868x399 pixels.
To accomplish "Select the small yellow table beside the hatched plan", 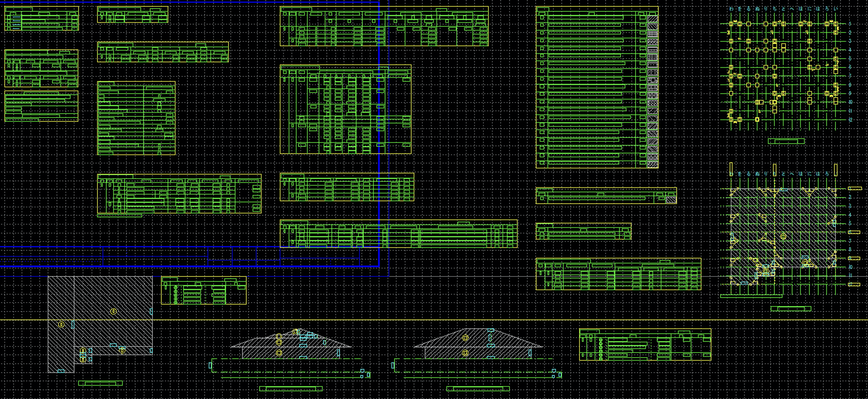I will (204, 290).
